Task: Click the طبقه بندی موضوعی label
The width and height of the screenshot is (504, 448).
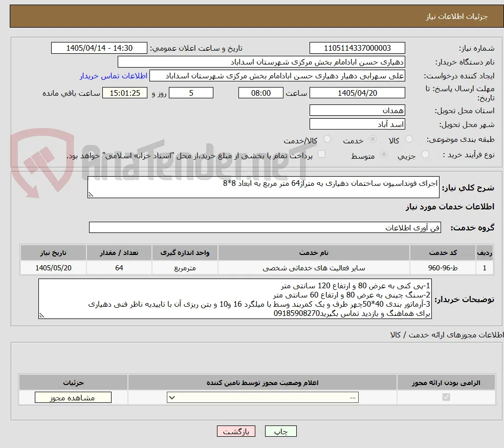Action: click(x=461, y=140)
